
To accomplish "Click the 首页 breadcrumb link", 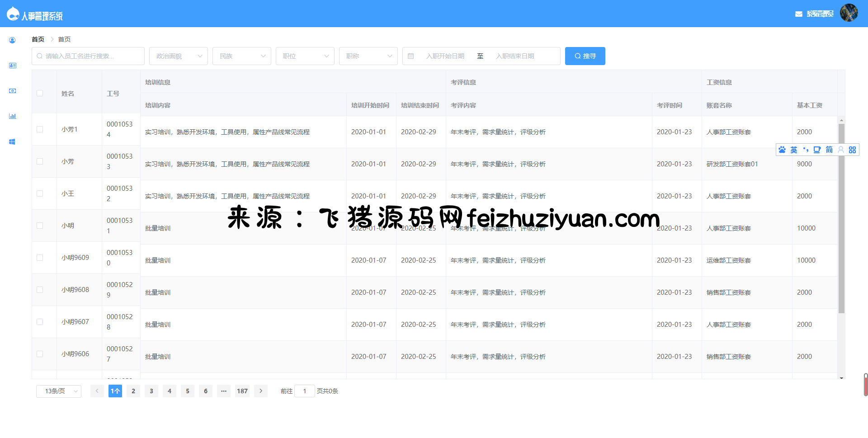I will (x=38, y=39).
